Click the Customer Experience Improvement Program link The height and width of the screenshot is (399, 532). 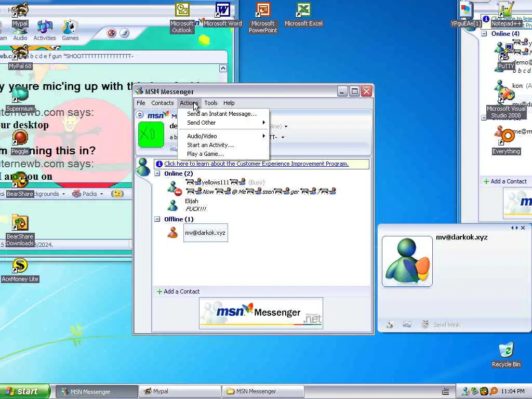coord(257,164)
